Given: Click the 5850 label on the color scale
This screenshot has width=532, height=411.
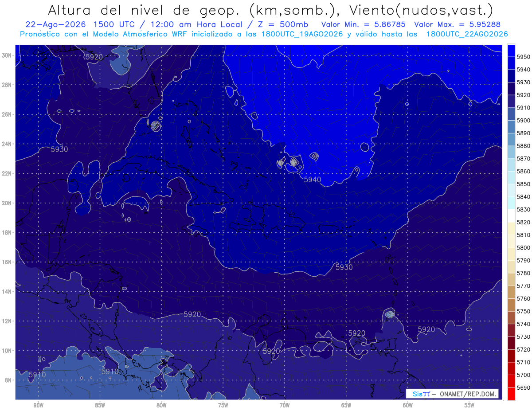Looking at the screenshot, I should 524,184.
